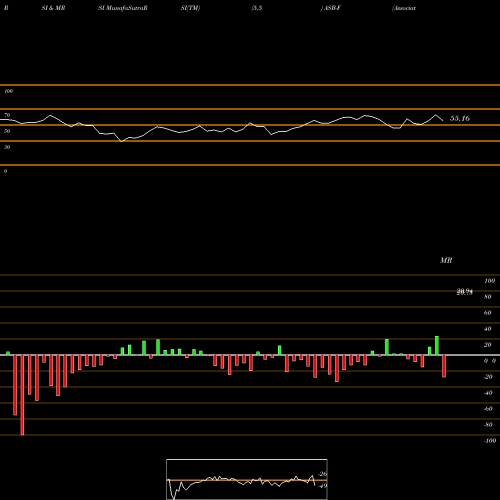Screen dimensions: 500x500
Task: Click the MR axis label -60
Action: coord(488,409)
